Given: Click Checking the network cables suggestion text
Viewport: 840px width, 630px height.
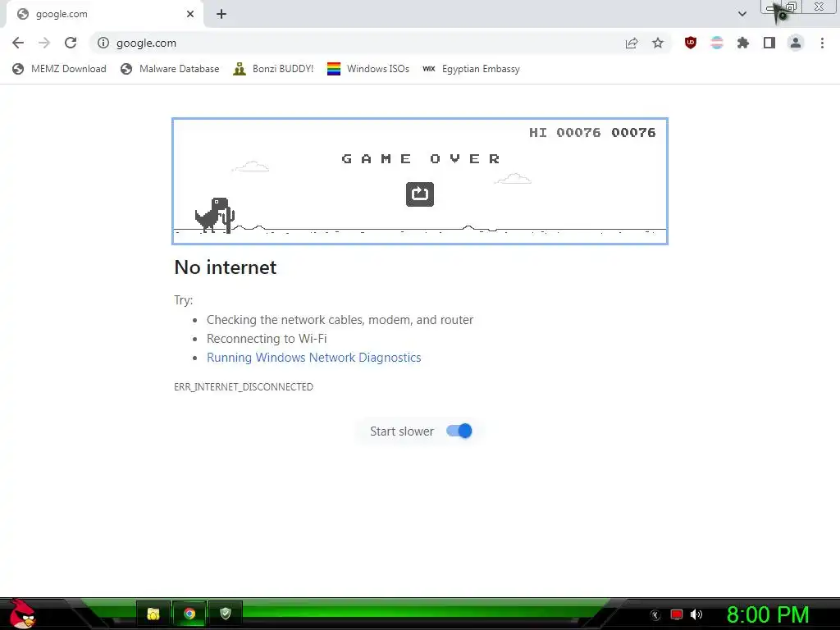Looking at the screenshot, I should 340,320.
